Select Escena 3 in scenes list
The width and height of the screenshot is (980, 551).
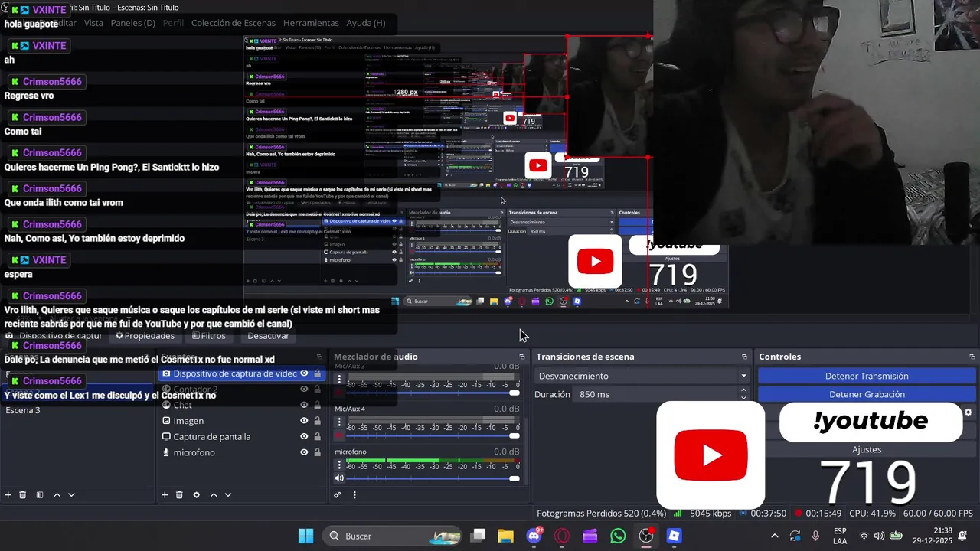click(x=77, y=410)
